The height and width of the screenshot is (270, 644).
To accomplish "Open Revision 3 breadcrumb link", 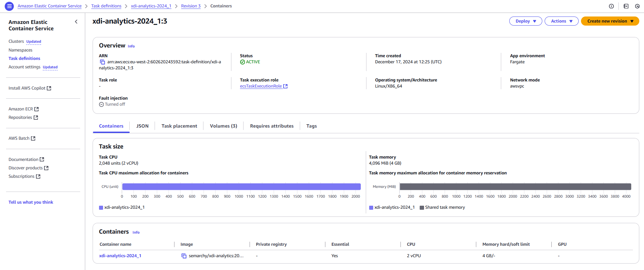I will [191, 6].
